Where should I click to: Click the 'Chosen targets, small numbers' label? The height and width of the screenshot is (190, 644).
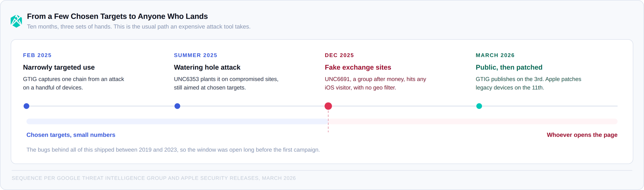(x=71, y=135)
